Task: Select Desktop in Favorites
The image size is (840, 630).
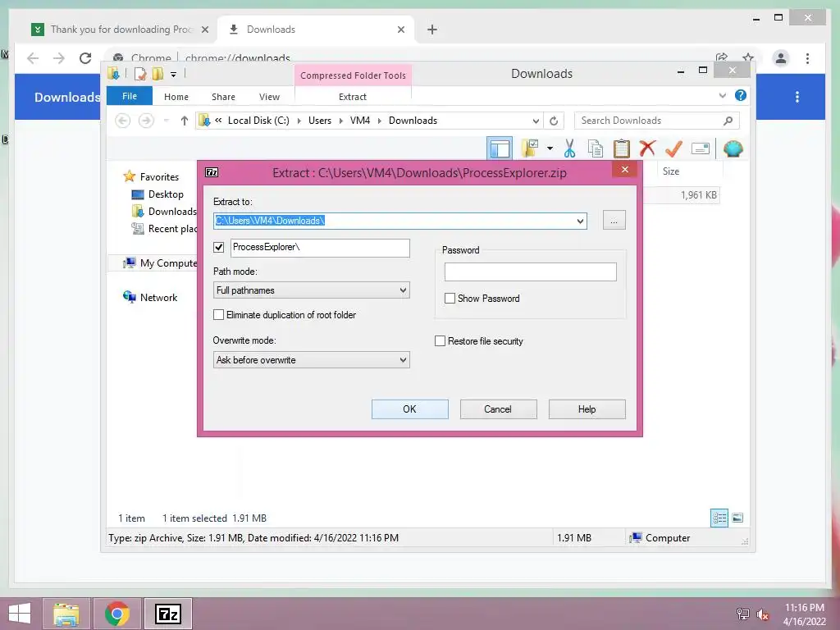Action: click(166, 194)
